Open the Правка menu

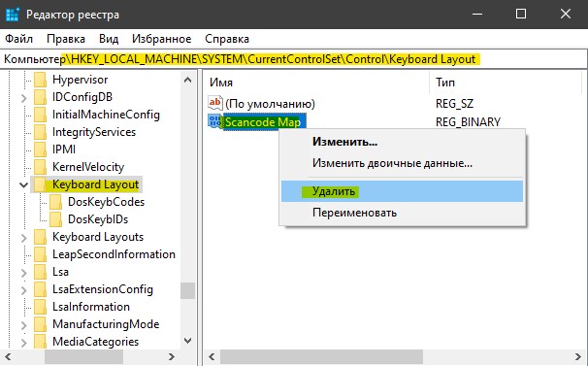(66, 39)
